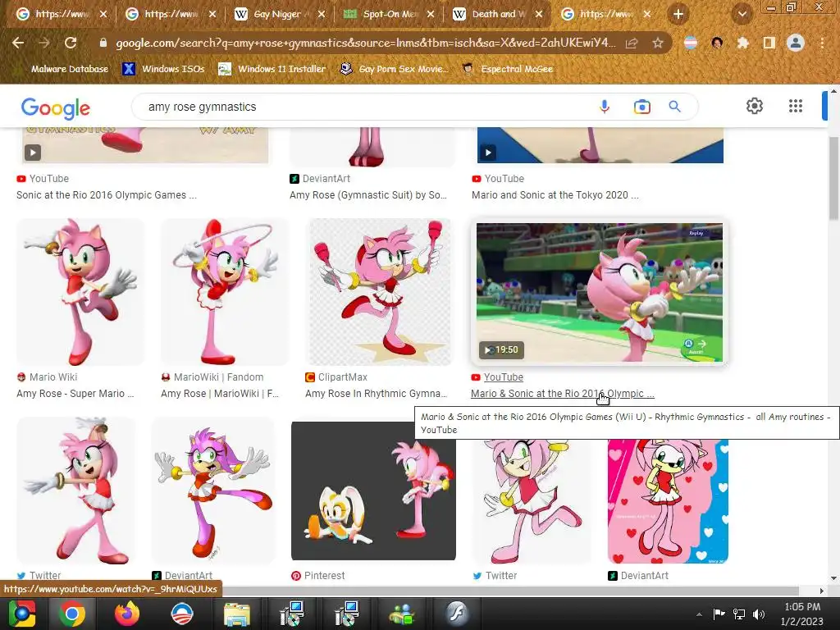The width and height of the screenshot is (840, 630).
Task: Open Google quick settings gear
Action: [755, 106]
